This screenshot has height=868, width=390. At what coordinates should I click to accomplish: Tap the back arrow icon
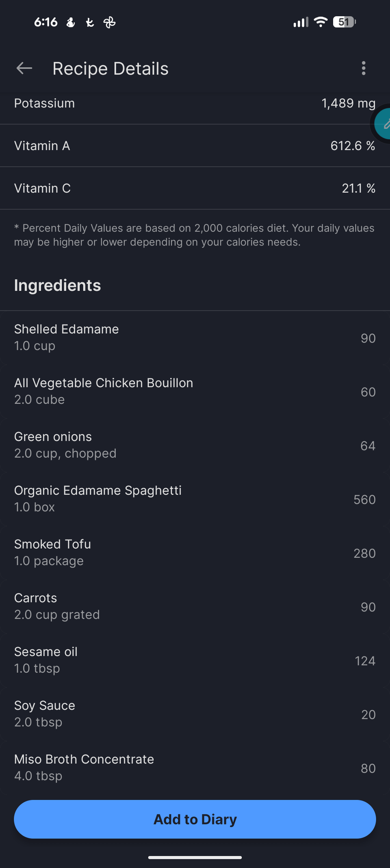pyautogui.click(x=24, y=68)
